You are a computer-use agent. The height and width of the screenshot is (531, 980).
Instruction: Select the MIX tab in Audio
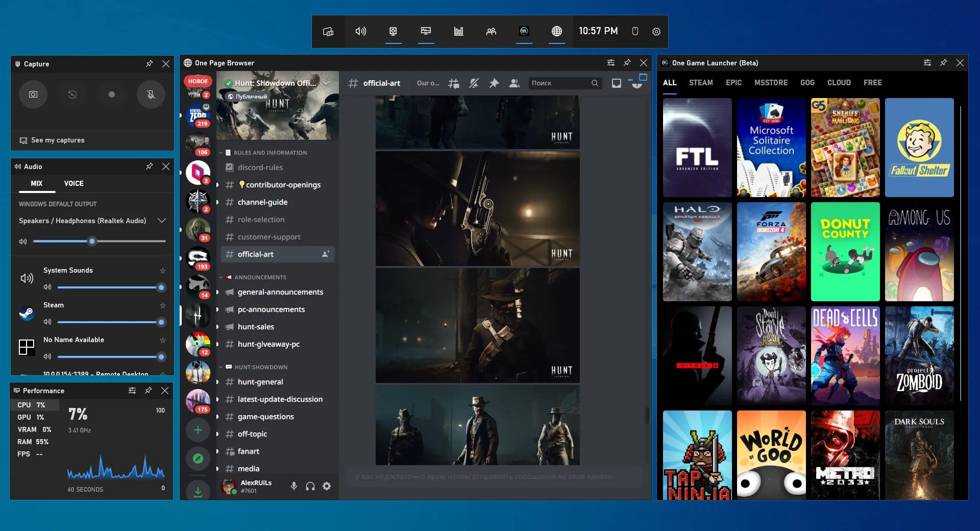[x=37, y=184]
